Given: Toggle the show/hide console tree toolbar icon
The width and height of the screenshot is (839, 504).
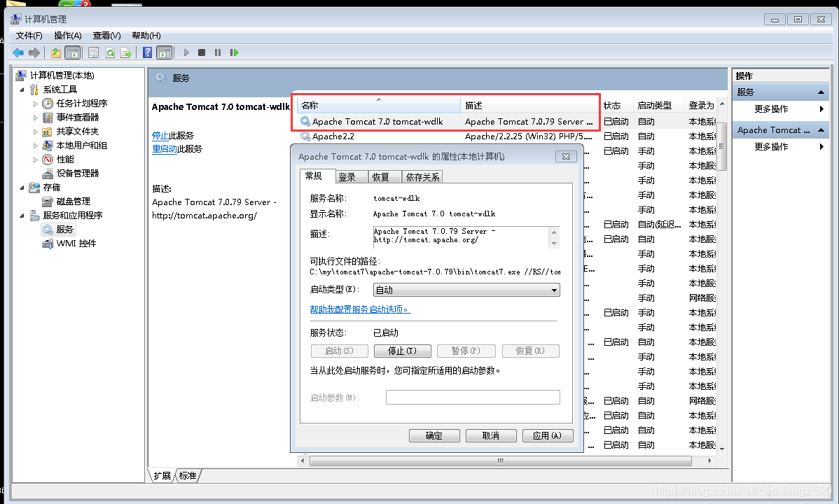Looking at the screenshot, I should [72, 52].
